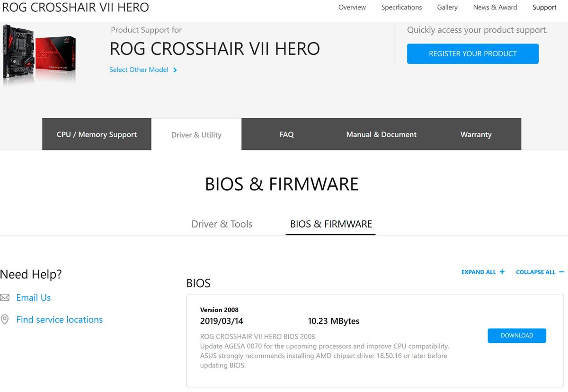Click the map pin icon beside Find service locations
This screenshot has height=392, width=568.
pos(5,320)
